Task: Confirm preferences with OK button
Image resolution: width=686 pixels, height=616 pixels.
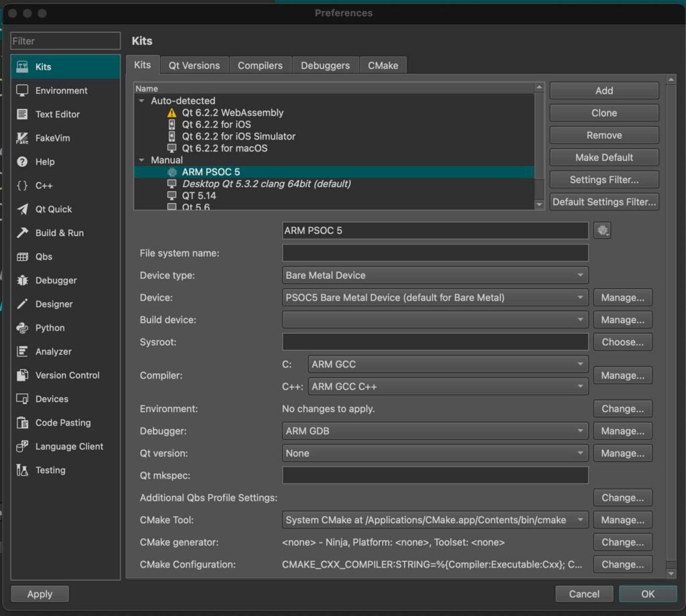Action: click(x=648, y=594)
